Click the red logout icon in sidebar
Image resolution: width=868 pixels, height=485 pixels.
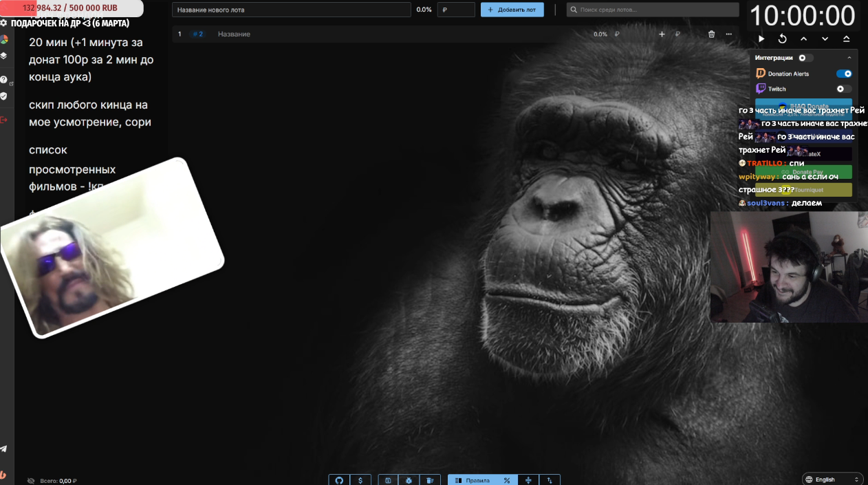(3, 120)
